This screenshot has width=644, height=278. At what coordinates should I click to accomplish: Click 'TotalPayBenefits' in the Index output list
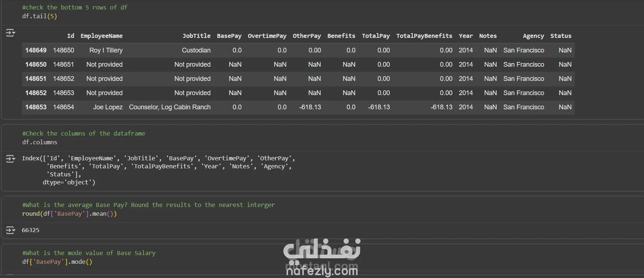click(x=162, y=166)
